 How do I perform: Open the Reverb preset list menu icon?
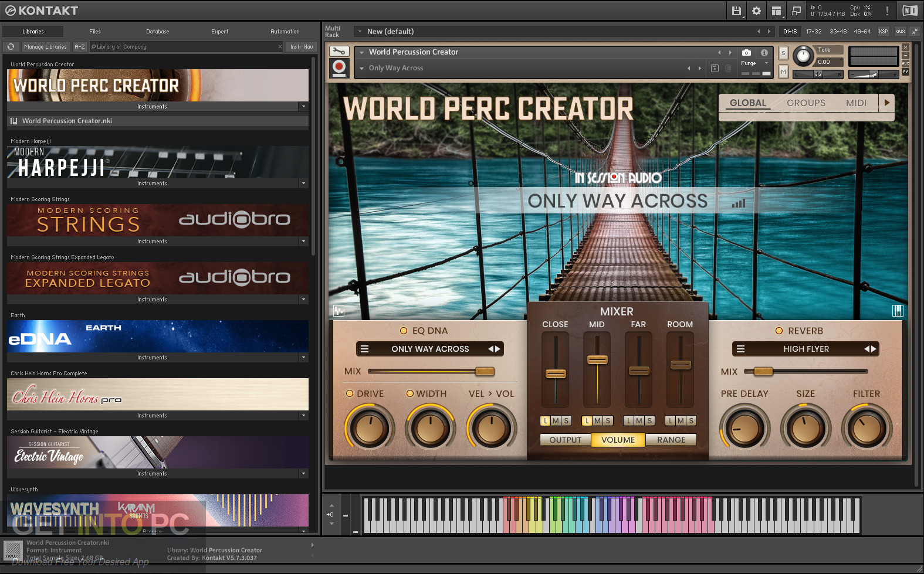point(740,349)
